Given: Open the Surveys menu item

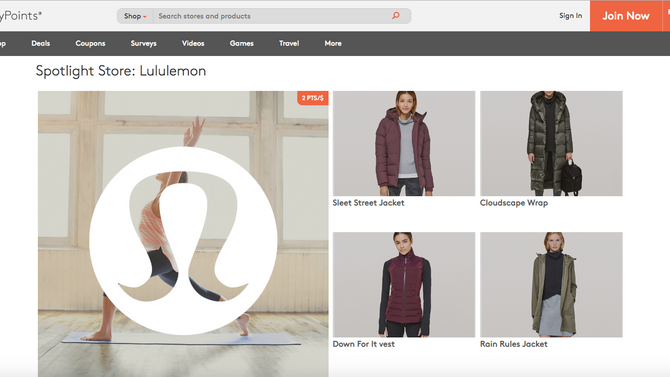Looking at the screenshot, I should coord(144,43).
